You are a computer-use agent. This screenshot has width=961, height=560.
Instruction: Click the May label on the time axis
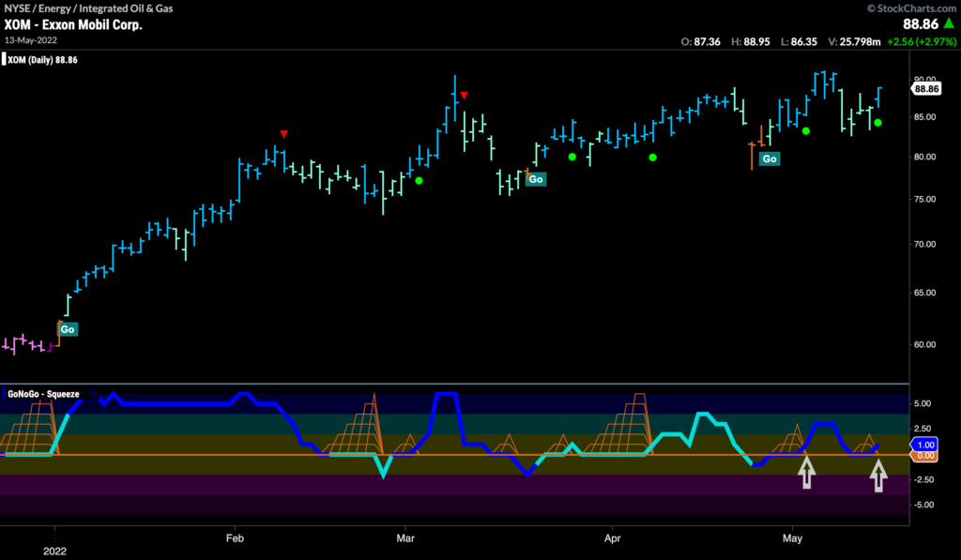pos(792,537)
